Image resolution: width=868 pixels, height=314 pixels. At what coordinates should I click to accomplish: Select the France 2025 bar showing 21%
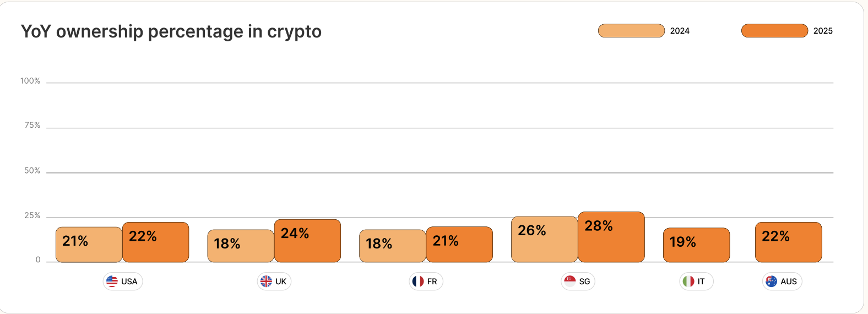[459, 245]
